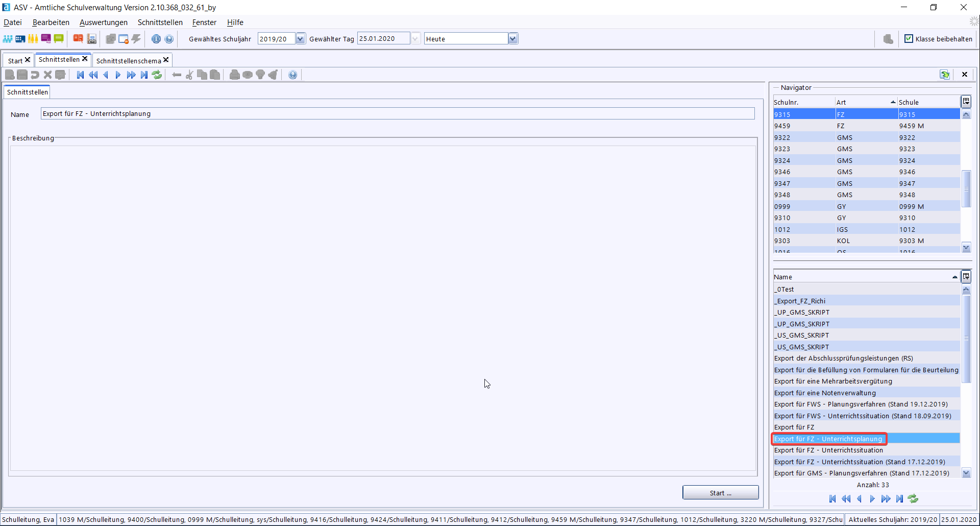
Task: Open the Schnittstellen menu
Action: pyautogui.click(x=160, y=22)
